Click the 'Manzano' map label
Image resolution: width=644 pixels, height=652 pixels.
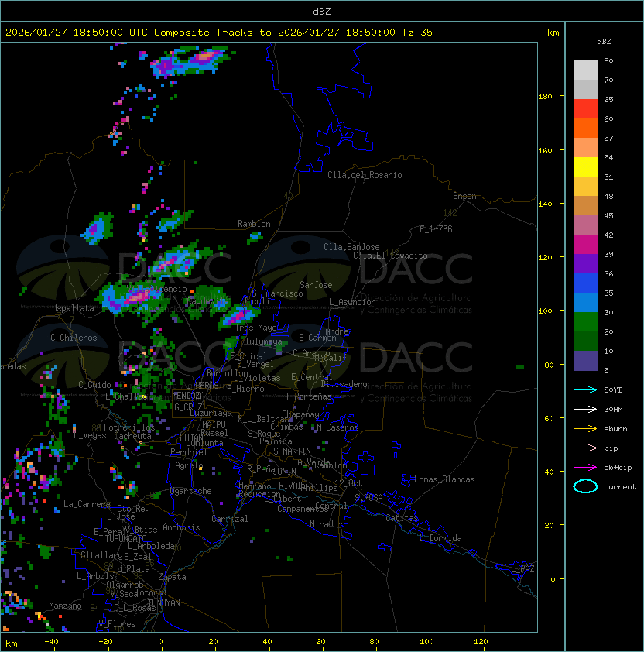65,606
